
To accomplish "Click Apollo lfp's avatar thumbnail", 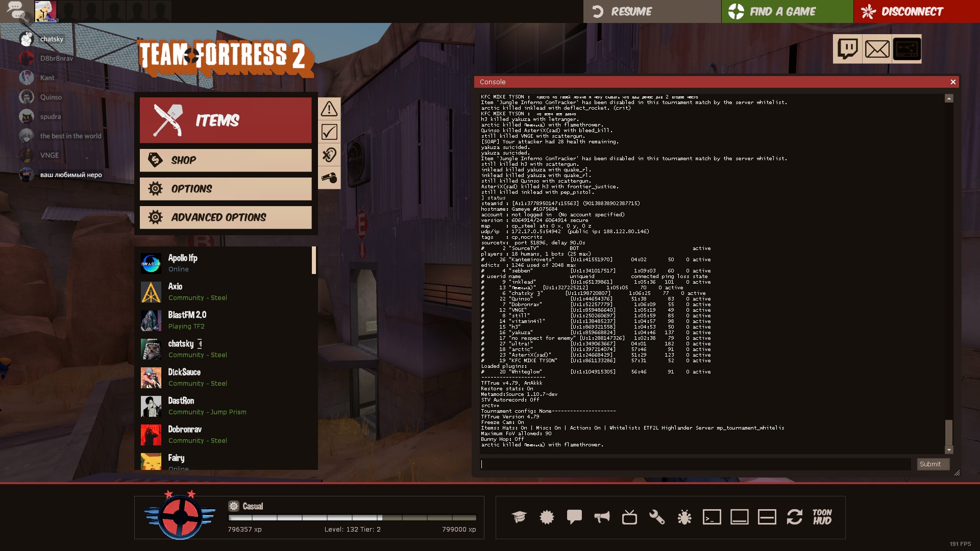I will click(151, 263).
